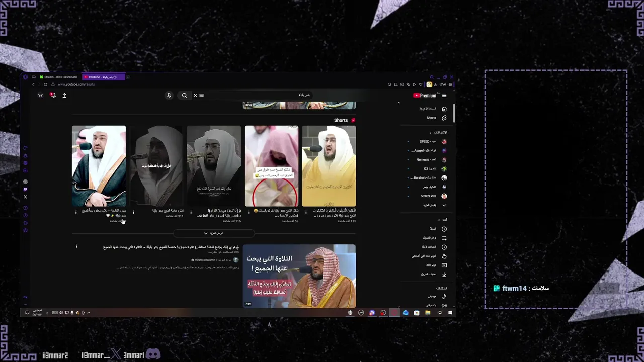Expand the system tray hidden icons
The height and width of the screenshot is (362, 644).
tap(89, 313)
